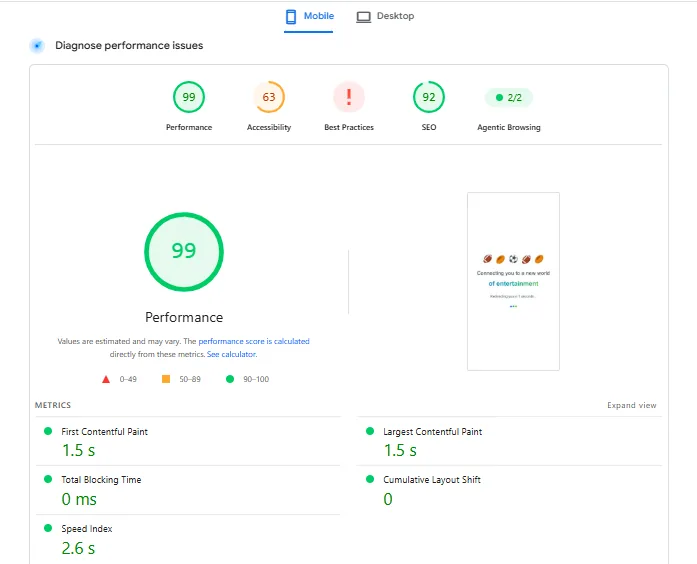This screenshot has width=697, height=564.
Task: Click Largest Contentful Paint metric label
Action: coord(433,432)
